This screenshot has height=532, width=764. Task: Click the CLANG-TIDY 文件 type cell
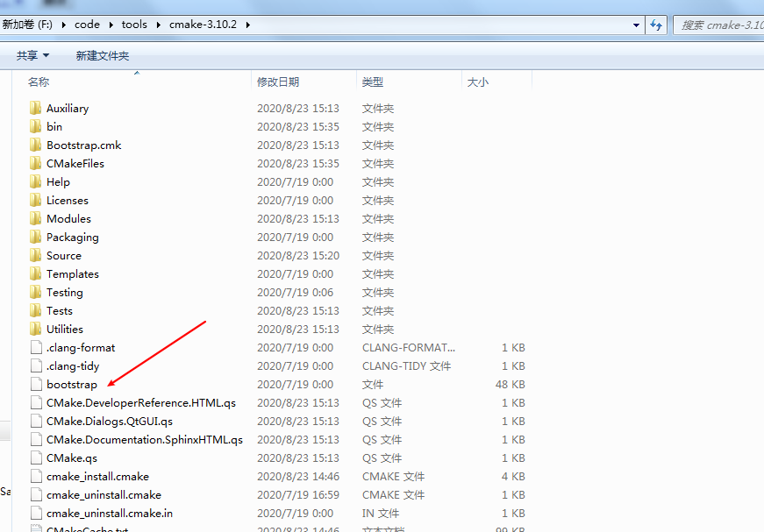tap(407, 366)
